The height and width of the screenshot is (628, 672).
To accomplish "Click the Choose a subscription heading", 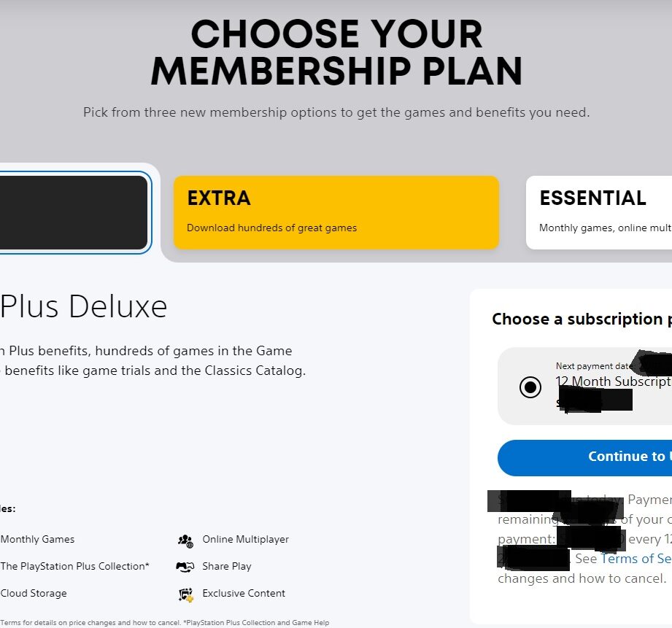I will point(582,319).
